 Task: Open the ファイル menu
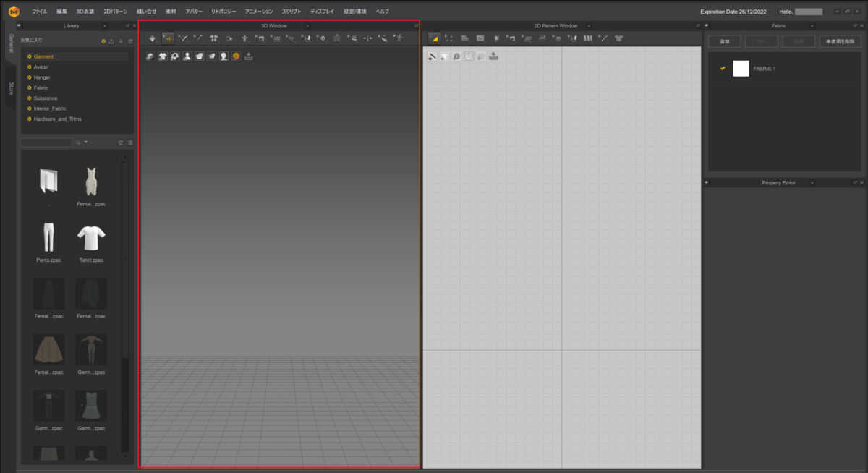click(40, 12)
